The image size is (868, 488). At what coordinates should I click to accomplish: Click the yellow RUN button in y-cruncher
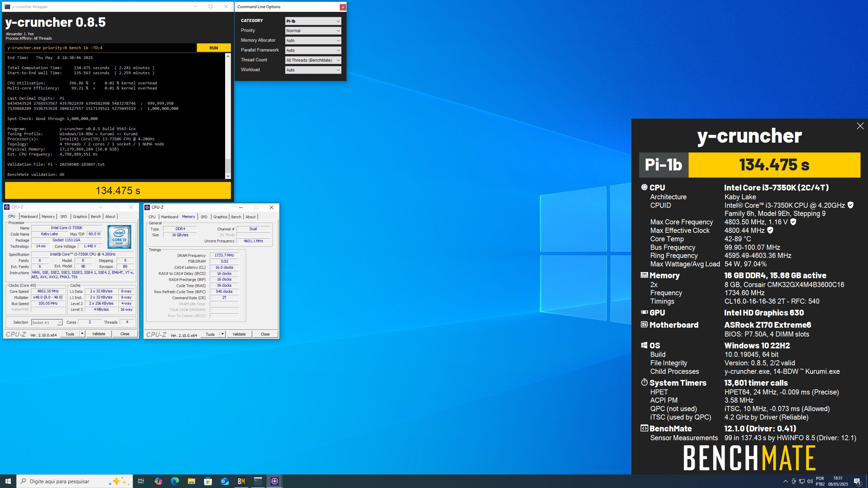click(x=214, y=48)
